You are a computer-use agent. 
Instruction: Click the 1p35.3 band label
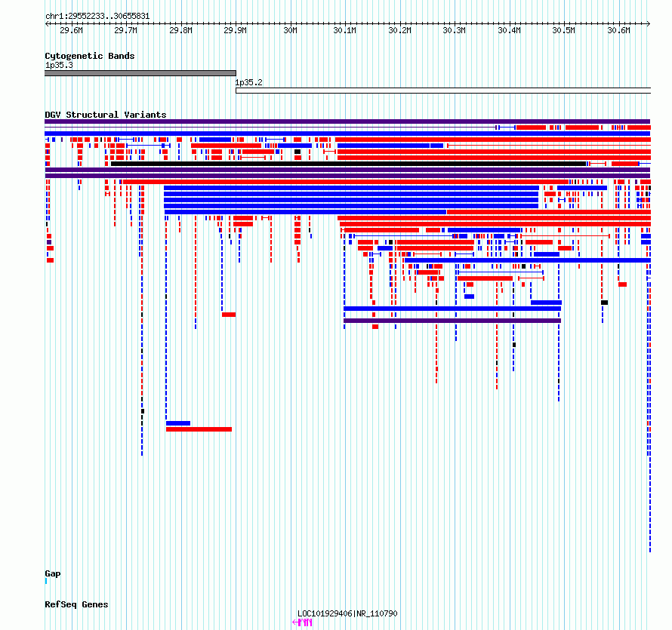click(x=59, y=65)
